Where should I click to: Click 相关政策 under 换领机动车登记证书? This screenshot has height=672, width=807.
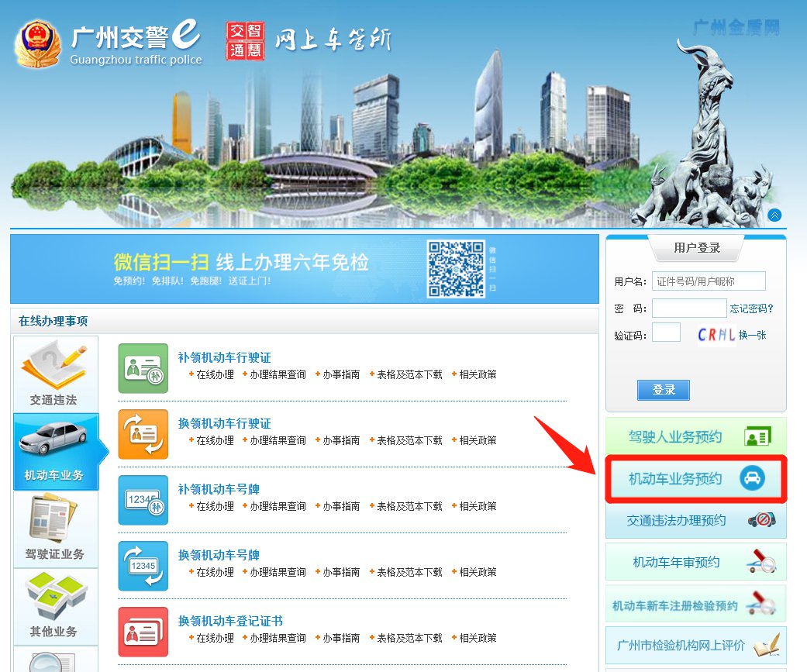point(478,638)
